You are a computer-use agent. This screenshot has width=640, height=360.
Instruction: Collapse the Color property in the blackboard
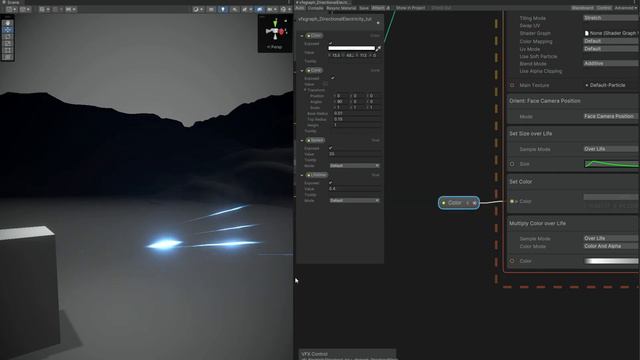coord(302,36)
